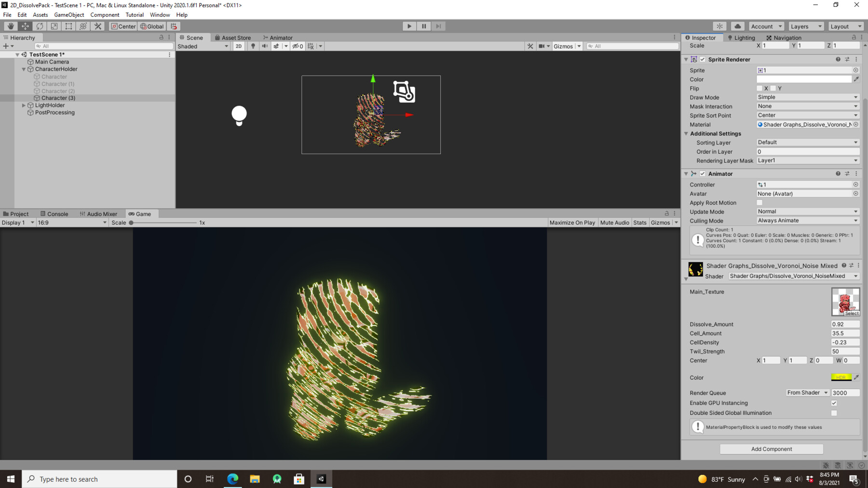Check Double Sided Global Illumination
Screen dimensions: 868x488
click(834, 413)
